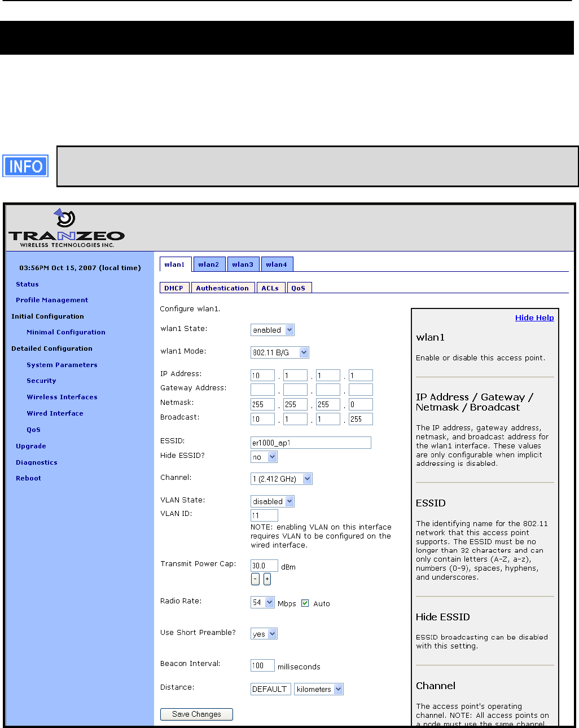
Task: Open the QoS sidebar link
Action: [33, 430]
